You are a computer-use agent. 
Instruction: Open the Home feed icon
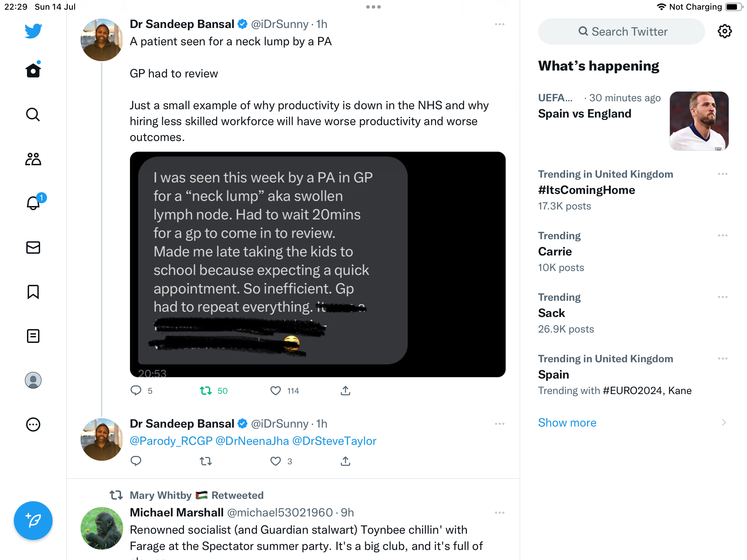(33, 71)
